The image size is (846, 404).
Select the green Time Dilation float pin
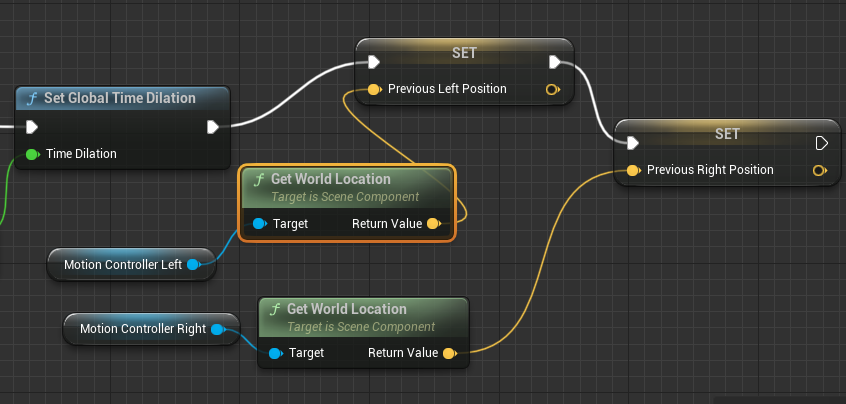(x=32, y=154)
